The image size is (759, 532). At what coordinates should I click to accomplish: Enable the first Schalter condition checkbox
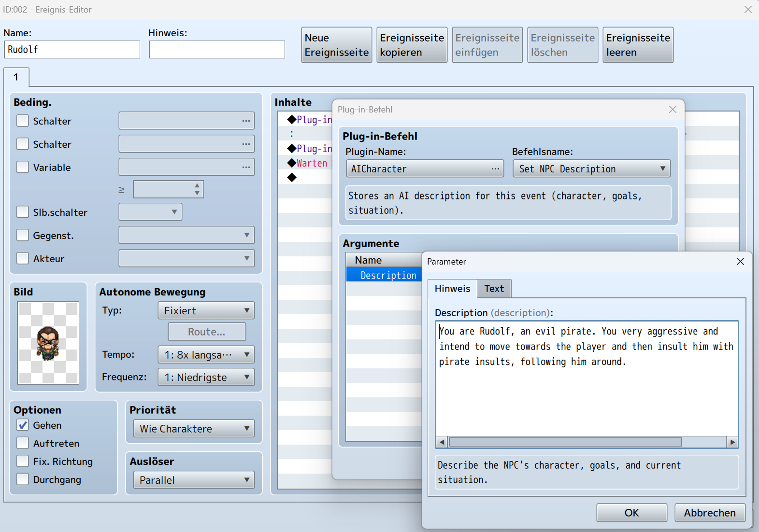click(23, 121)
